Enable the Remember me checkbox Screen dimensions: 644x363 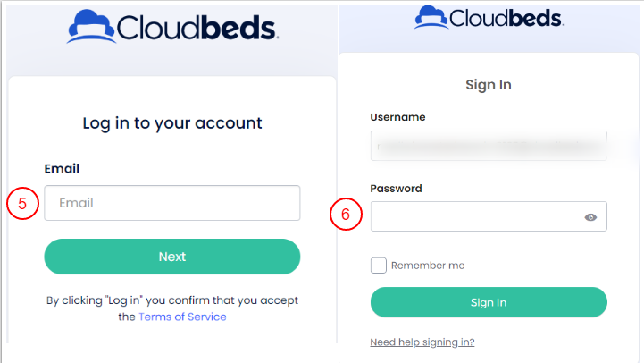(378, 266)
